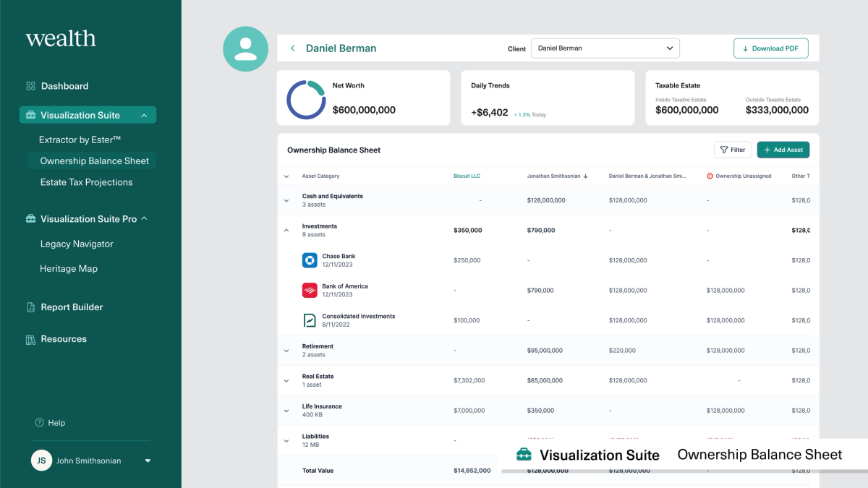The height and width of the screenshot is (488, 868).
Task: Expand the Retirement category row
Action: point(286,351)
